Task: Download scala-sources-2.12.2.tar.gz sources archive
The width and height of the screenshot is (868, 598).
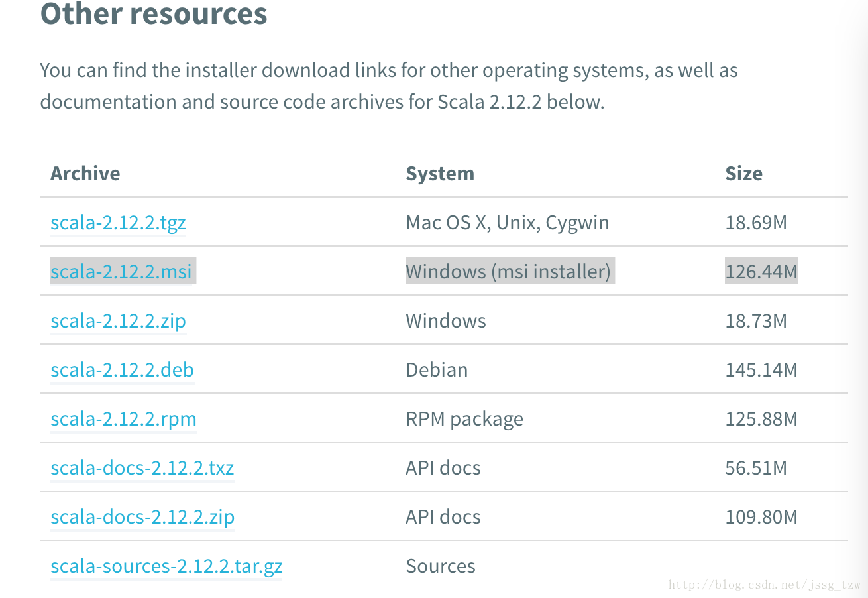Action: click(166, 566)
